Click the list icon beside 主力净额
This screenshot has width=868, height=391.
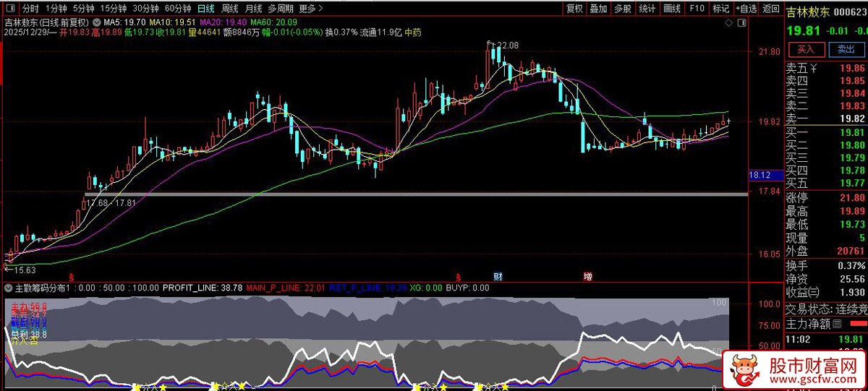[837, 324]
